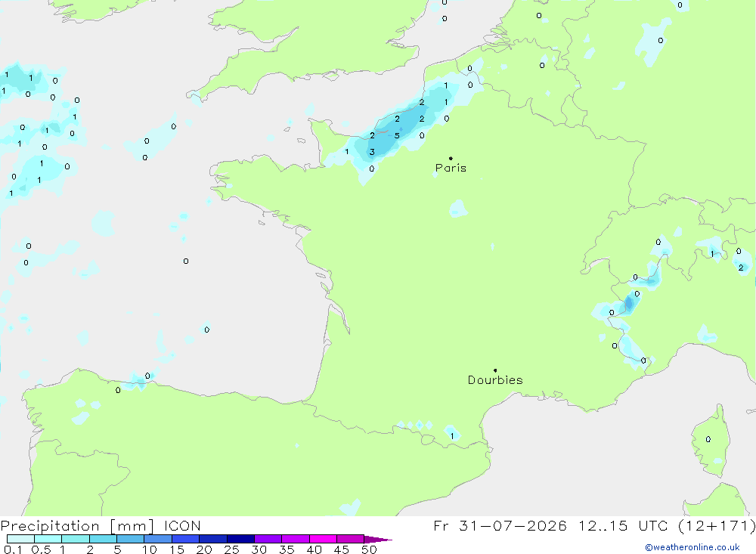
Task: Click the '0' value on Corsica
Action: click(x=708, y=439)
